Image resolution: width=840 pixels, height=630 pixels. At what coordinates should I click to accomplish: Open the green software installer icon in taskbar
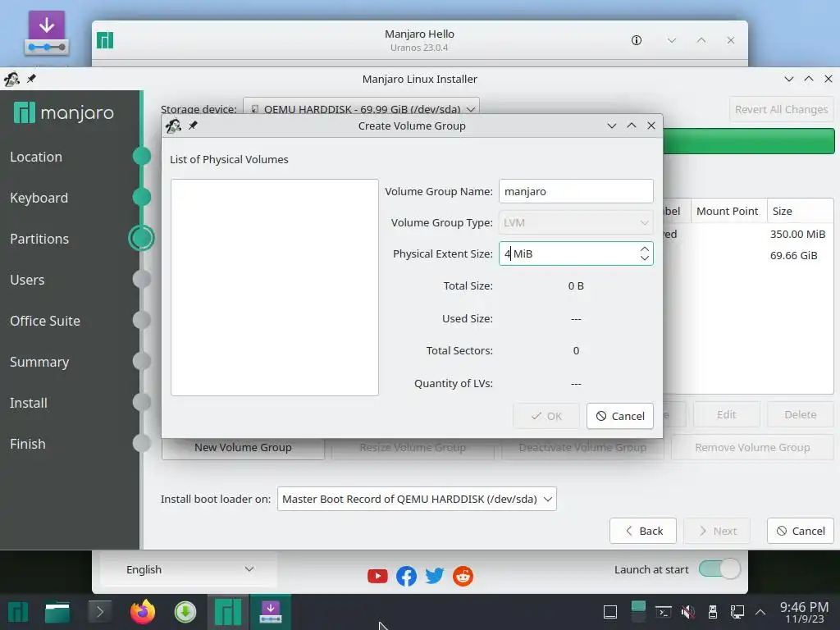click(185, 612)
